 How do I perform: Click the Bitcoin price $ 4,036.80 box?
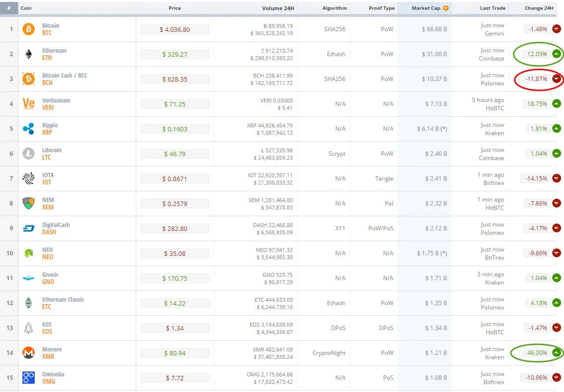tap(175, 29)
